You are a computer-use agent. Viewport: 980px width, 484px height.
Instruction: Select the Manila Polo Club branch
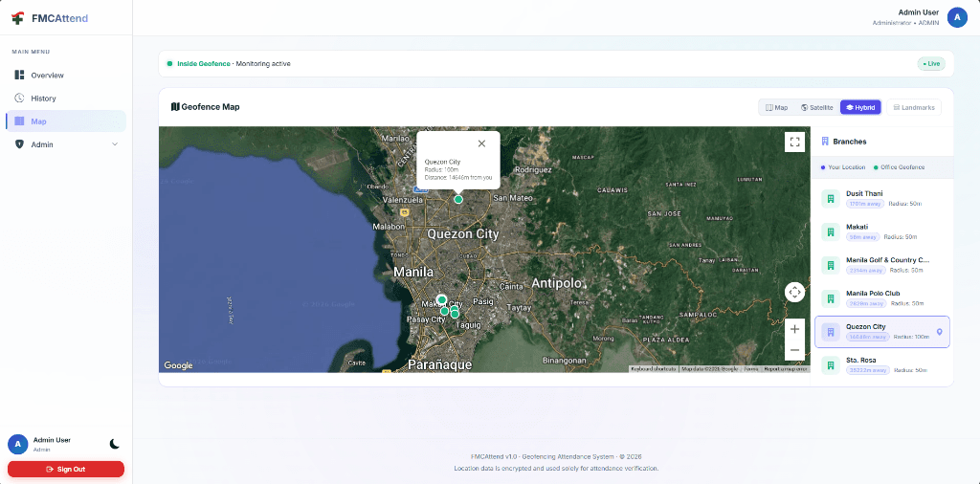tap(881, 297)
